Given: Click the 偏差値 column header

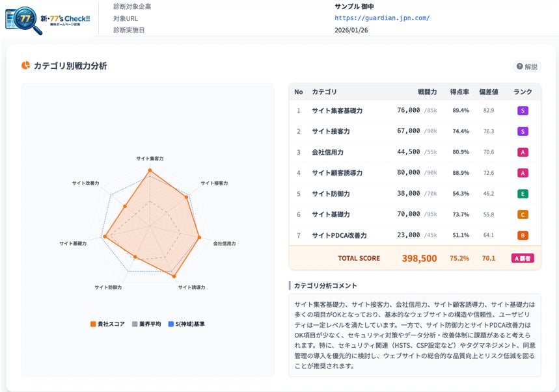Looking at the screenshot, I should pos(488,92).
